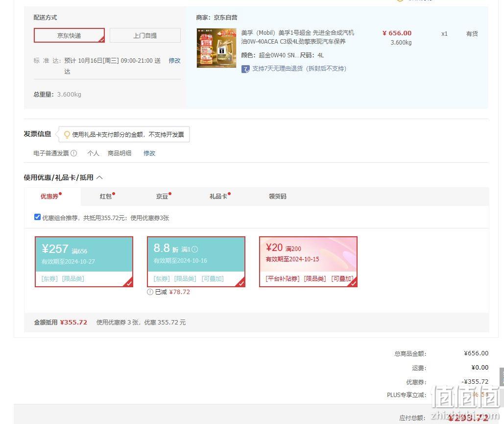The width and height of the screenshot is (504, 424).
Task: Uncheck the 优惠组合推荐 checkbox
Action: pyautogui.click(x=37, y=217)
